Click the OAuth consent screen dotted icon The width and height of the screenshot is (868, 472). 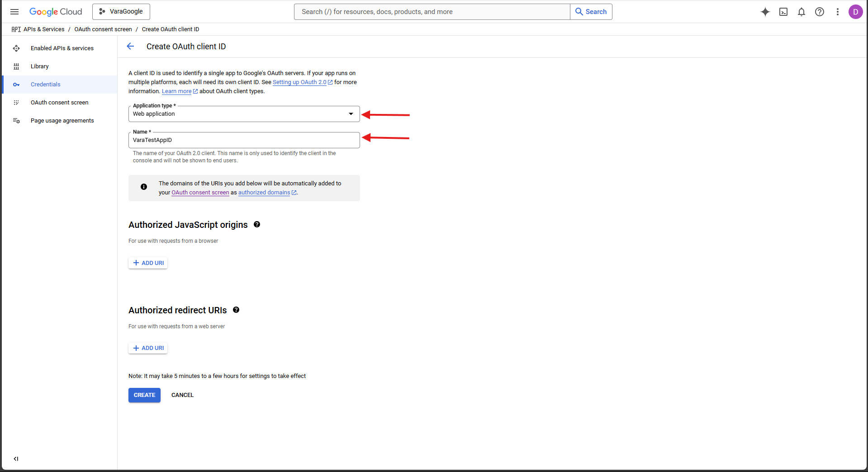(x=16, y=103)
